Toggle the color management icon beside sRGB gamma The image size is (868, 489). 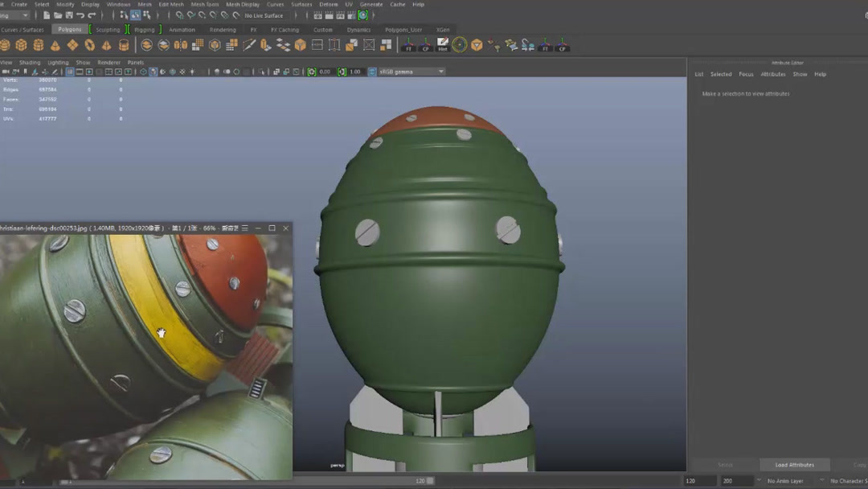(372, 72)
